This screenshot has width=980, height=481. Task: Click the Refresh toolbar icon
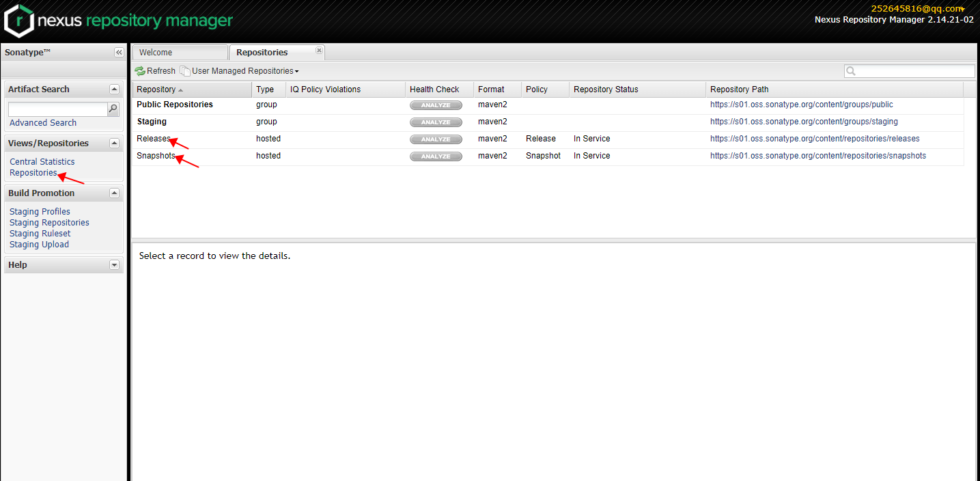pyautogui.click(x=140, y=71)
